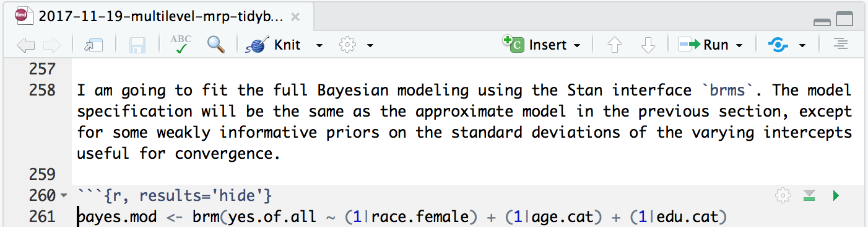The height and width of the screenshot is (227, 868).
Task: Open find and replace magnifier icon
Action: (215, 45)
